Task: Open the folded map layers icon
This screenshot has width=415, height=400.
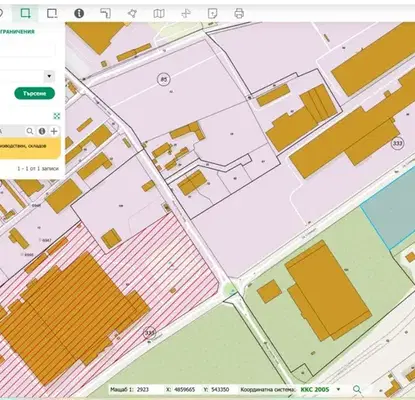Action: 159,13
